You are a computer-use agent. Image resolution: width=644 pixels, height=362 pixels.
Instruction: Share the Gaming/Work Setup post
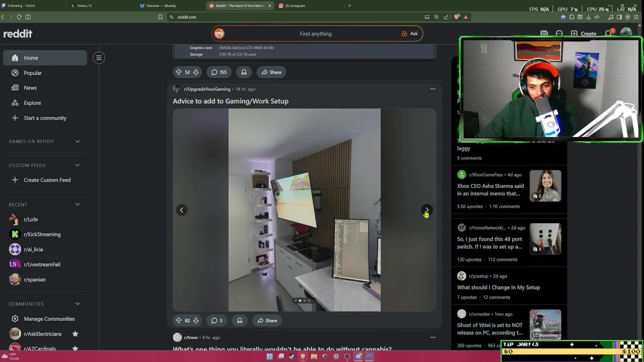tap(267, 320)
